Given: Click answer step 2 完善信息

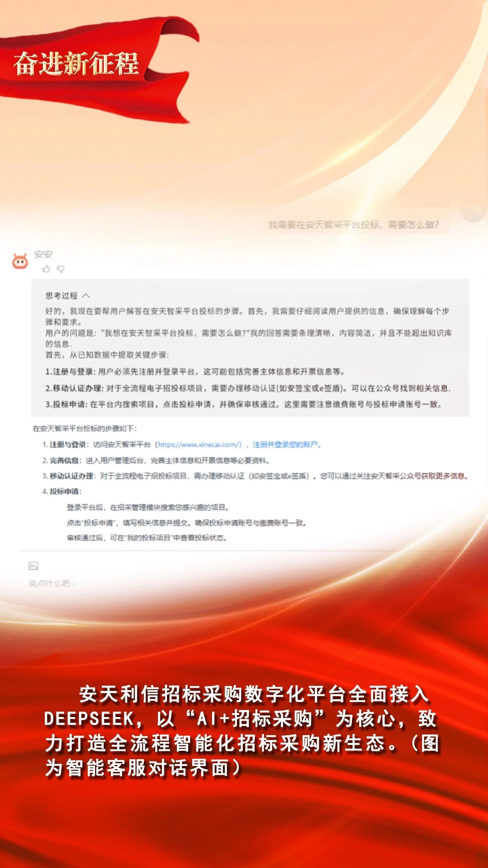Looking at the screenshot, I should coord(156,460).
